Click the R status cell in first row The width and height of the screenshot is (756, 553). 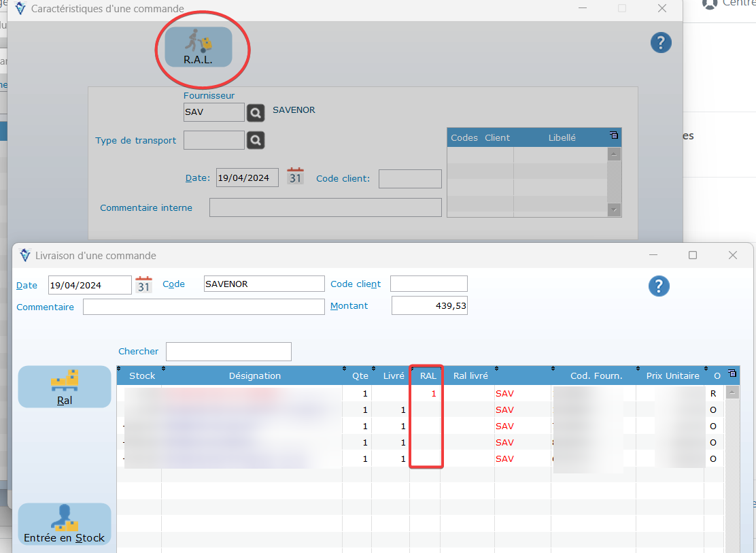(x=713, y=394)
